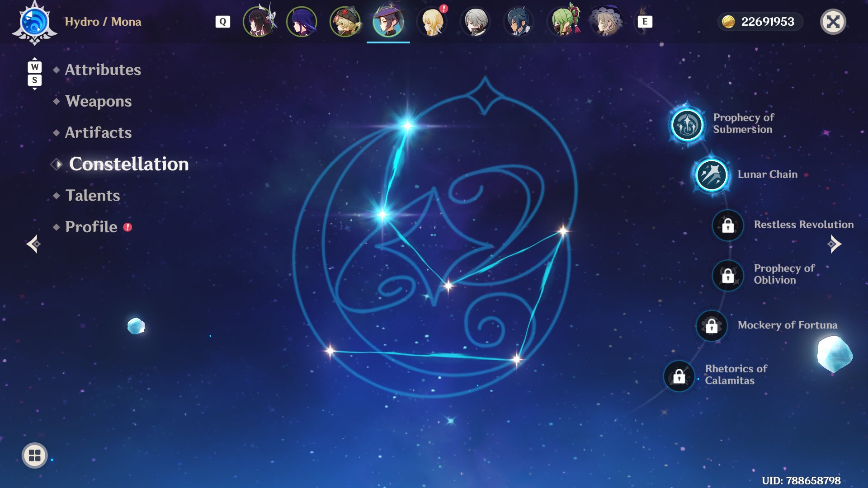This screenshot has height=488, width=868.
Task: Click the Lunar Chain label
Action: click(x=768, y=174)
